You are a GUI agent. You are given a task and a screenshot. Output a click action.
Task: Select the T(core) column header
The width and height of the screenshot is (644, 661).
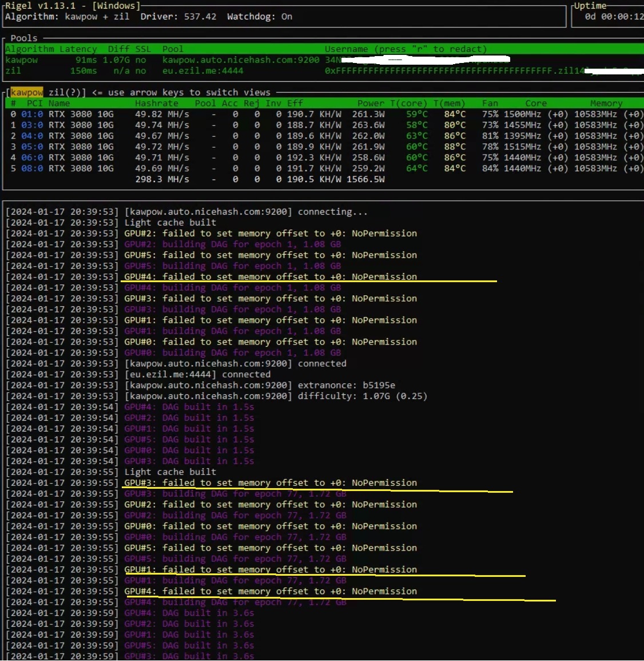(x=408, y=103)
